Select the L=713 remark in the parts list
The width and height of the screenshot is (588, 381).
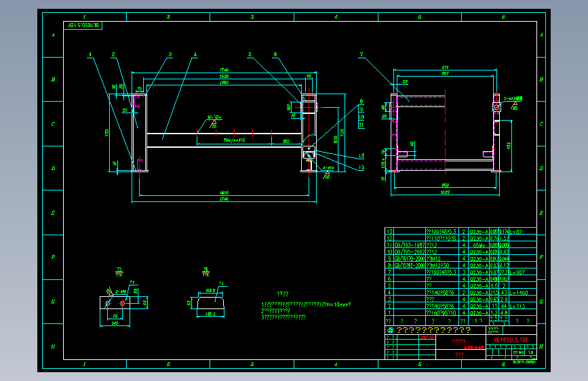517,306
